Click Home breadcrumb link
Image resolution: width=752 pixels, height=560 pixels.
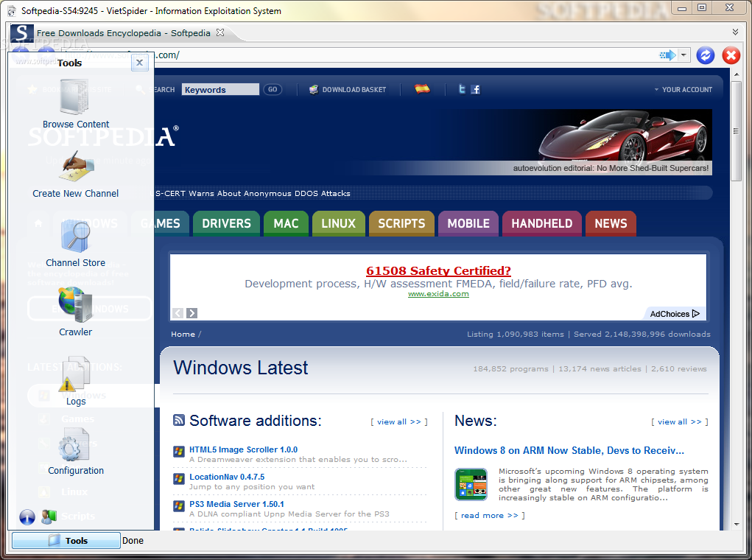coord(183,335)
